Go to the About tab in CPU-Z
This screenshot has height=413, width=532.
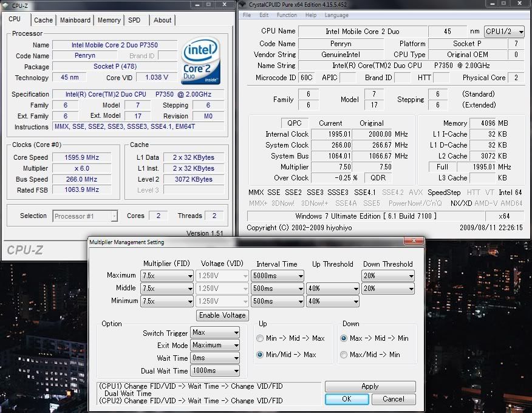tap(162, 20)
